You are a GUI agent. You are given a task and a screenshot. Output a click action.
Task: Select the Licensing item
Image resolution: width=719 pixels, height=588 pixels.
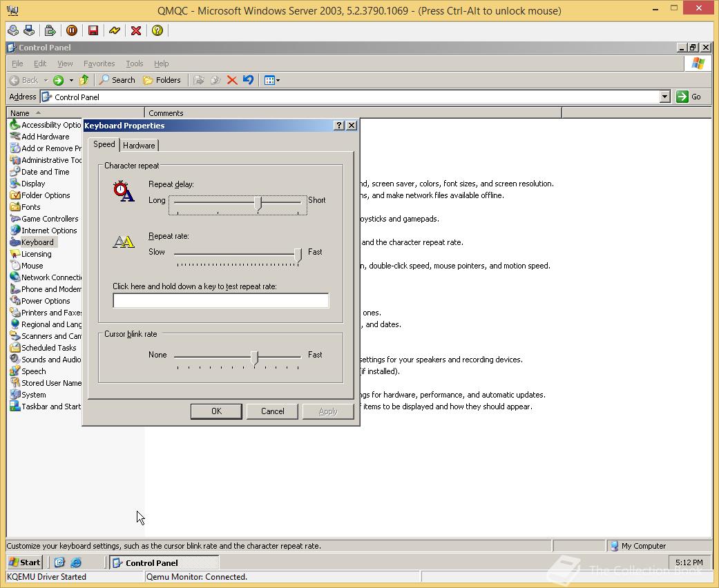(30, 254)
